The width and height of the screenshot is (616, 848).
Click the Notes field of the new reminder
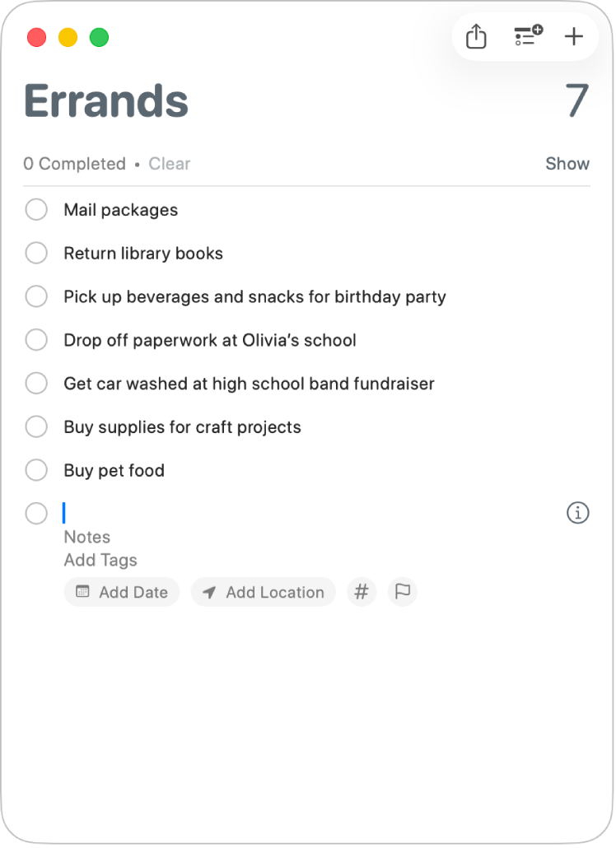(x=86, y=537)
